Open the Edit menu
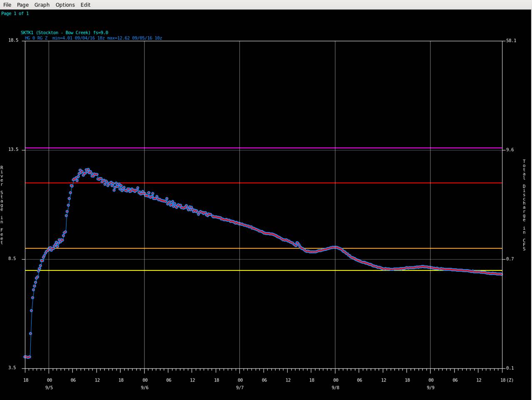Screen dimensions: 532x400 (x=85, y=5)
